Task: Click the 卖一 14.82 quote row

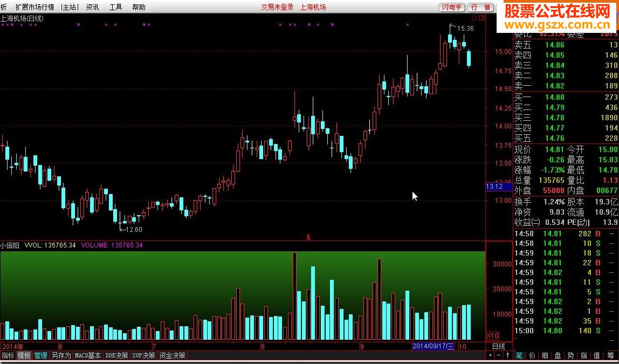Action: coord(566,86)
